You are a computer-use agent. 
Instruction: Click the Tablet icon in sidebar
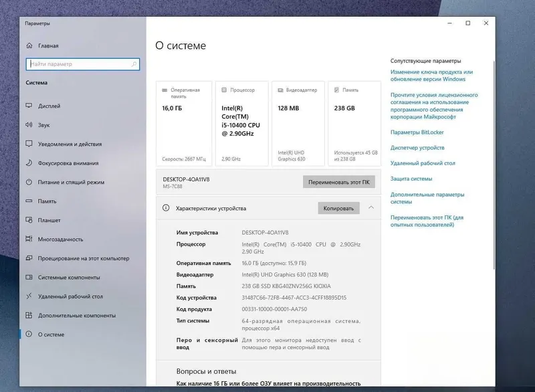tap(29, 220)
